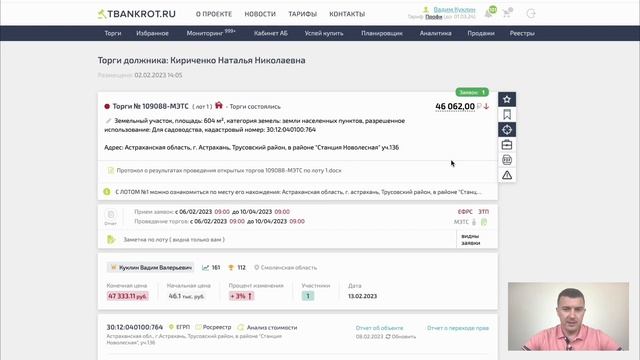This screenshot has height=360, width=640.
Task: Click the Пробн tariff link in the header
Action: 433,17
